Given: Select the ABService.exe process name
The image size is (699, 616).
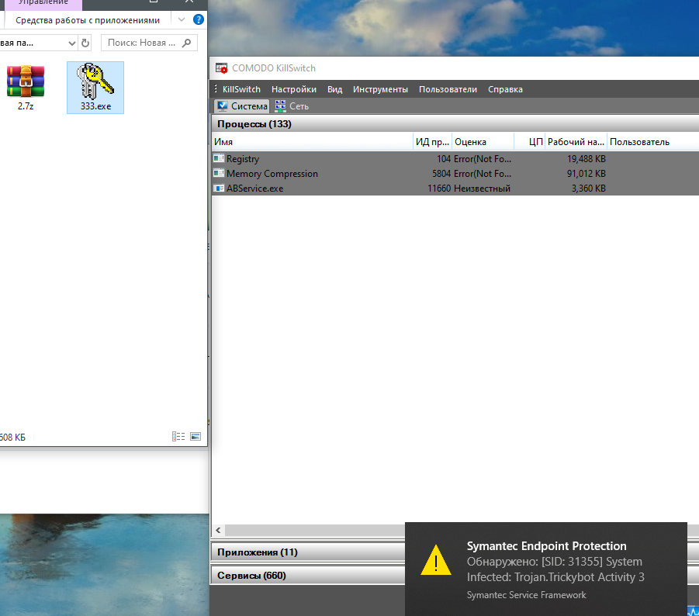Looking at the screenshot, I should [254, 188].
